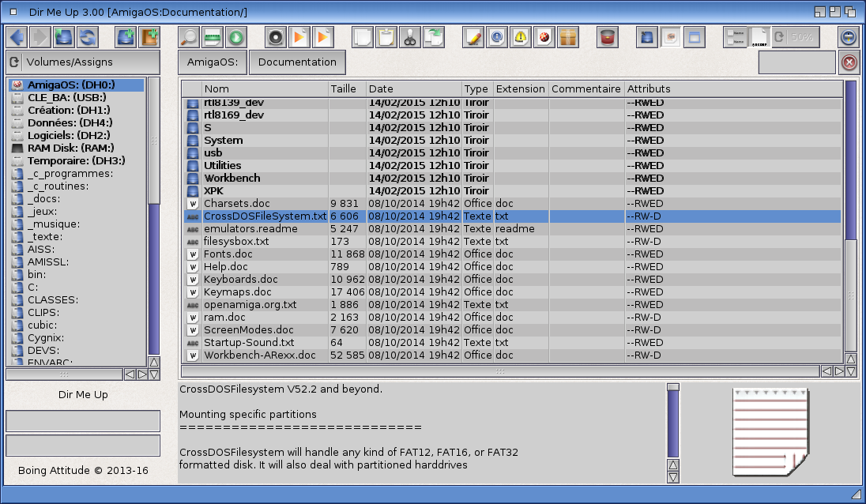Viewport: 866px width, 504px height.
Task: Click the back navigation arrow
Action: click(x=17, y=37)
